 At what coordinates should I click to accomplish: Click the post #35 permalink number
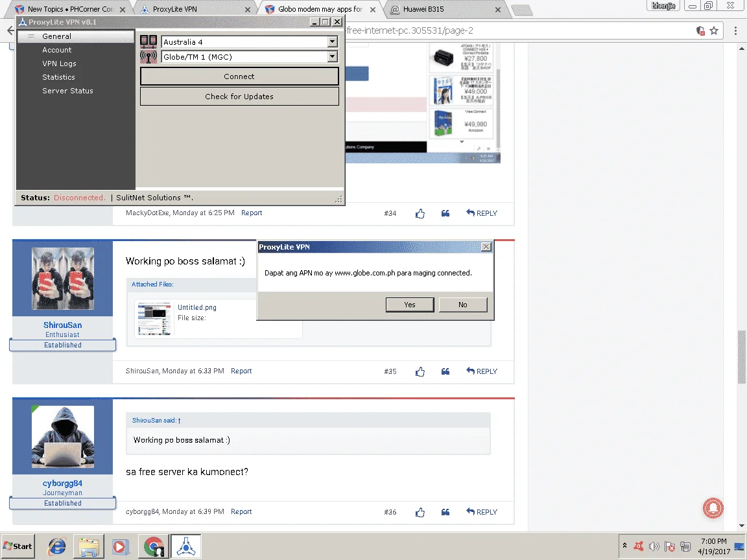[390, 371]
